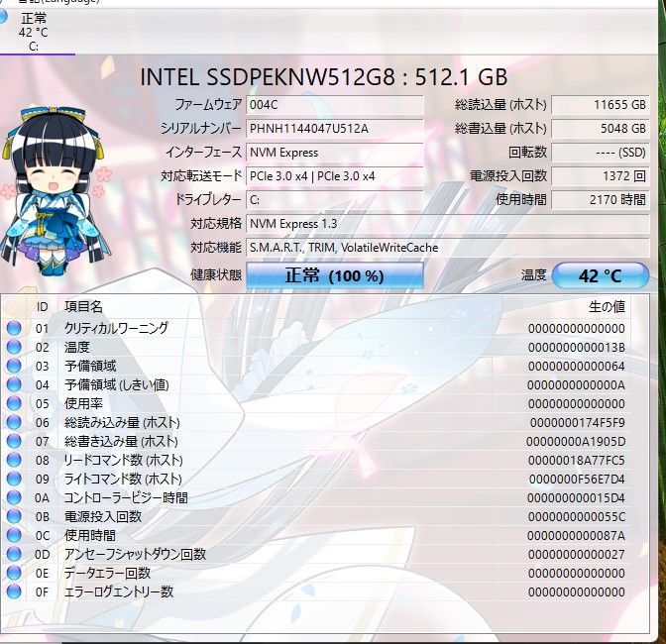The image size is (666, 644).
Task: Click the serial number field PHNH1144047U512A
Action: [335, 129]
